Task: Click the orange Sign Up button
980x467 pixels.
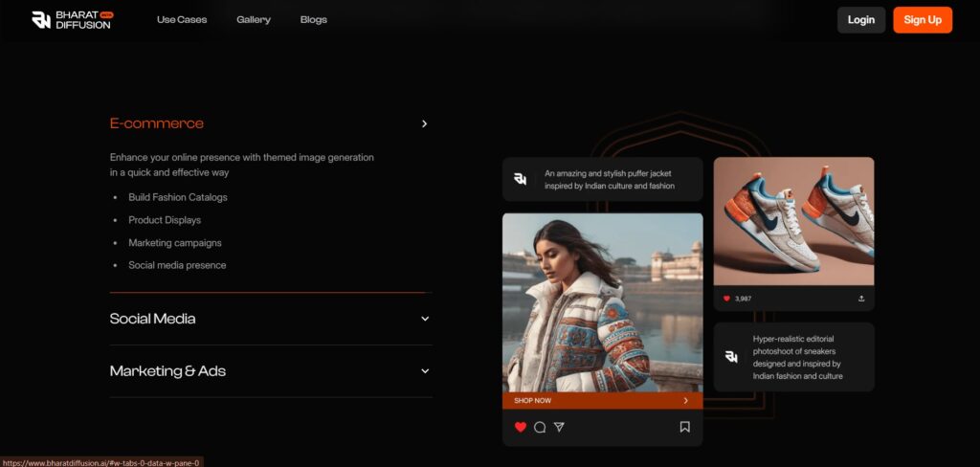Action: click(923, 20)
